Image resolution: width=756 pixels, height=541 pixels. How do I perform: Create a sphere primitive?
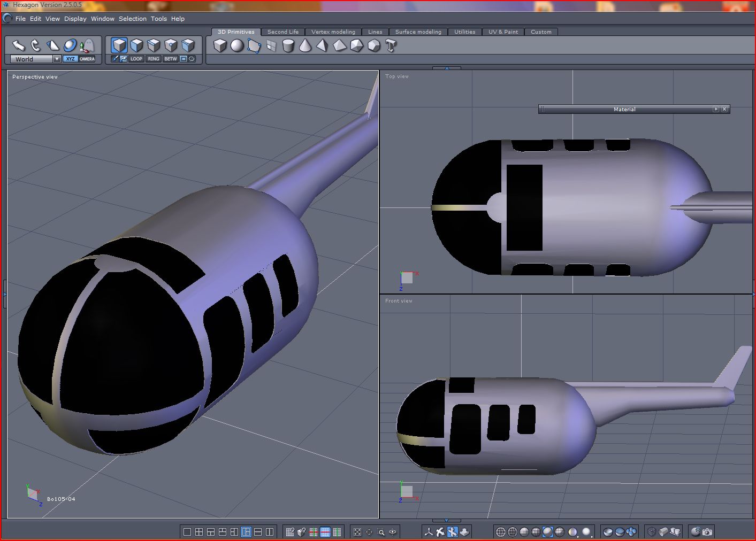pos(237,46)
